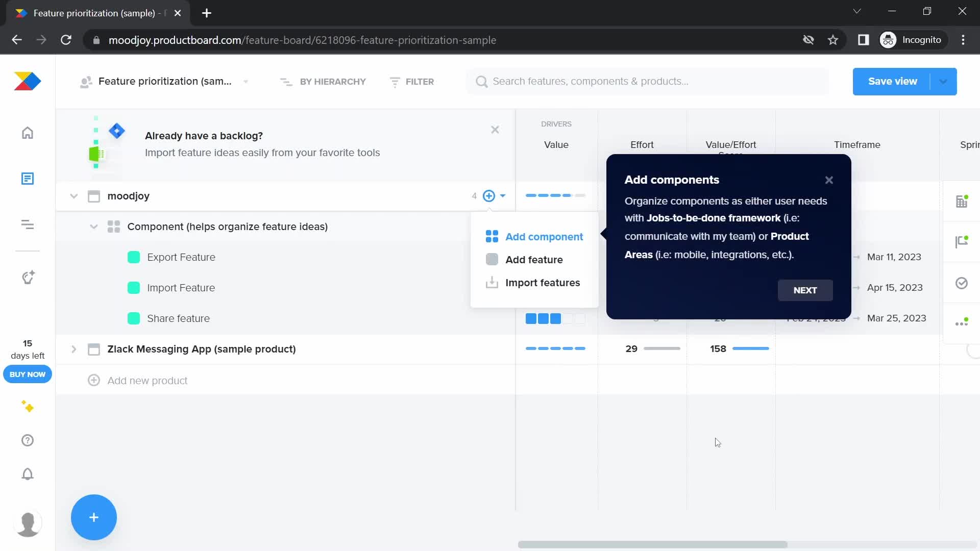Click the Value column header
Screen dimensions: 980x551
pos(556,145)
